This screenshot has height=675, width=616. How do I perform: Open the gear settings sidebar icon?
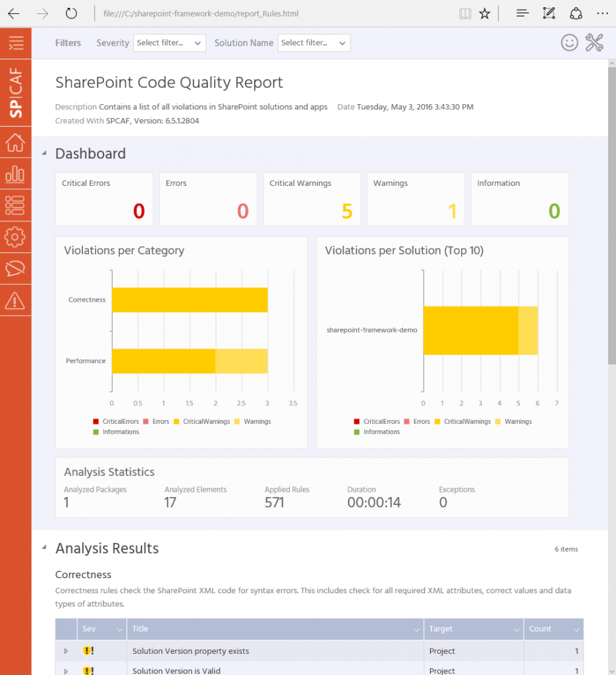tap(15, 237)
